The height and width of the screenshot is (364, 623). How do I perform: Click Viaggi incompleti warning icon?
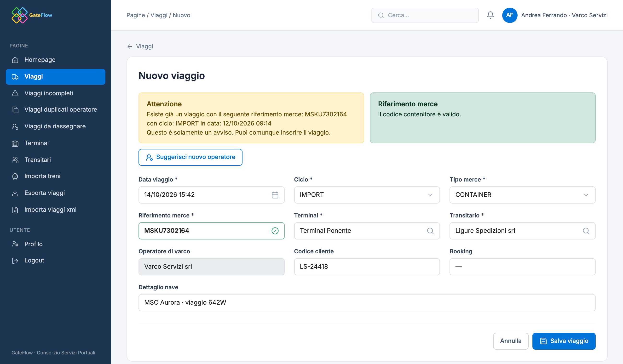pyautogui.click(x=15, y=93)
